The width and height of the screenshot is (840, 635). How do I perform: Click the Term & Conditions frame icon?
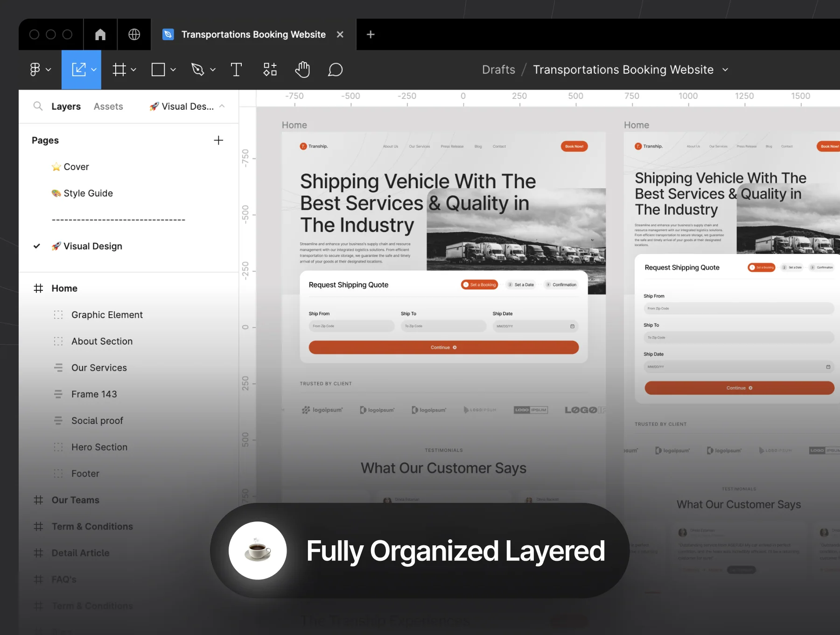tap(38, 526)
